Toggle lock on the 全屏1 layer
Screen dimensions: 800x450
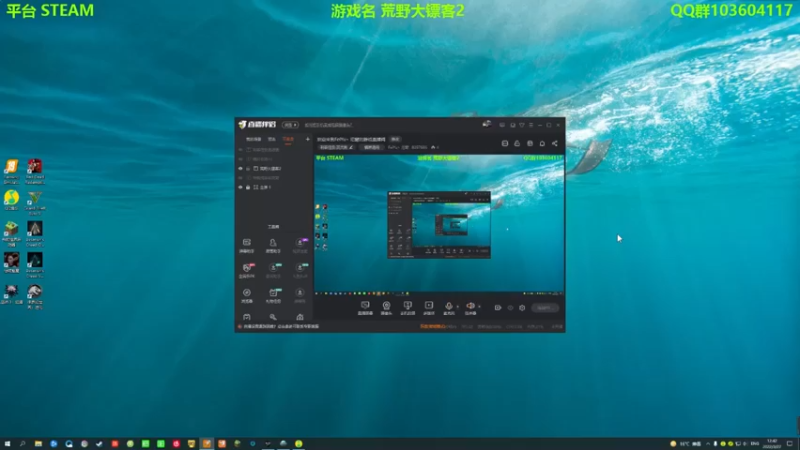click(248, 187)
